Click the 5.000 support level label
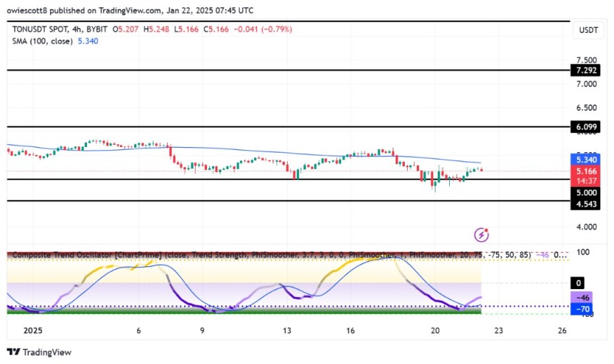This screenshot has height=364, width=614. tap(586, 193)
